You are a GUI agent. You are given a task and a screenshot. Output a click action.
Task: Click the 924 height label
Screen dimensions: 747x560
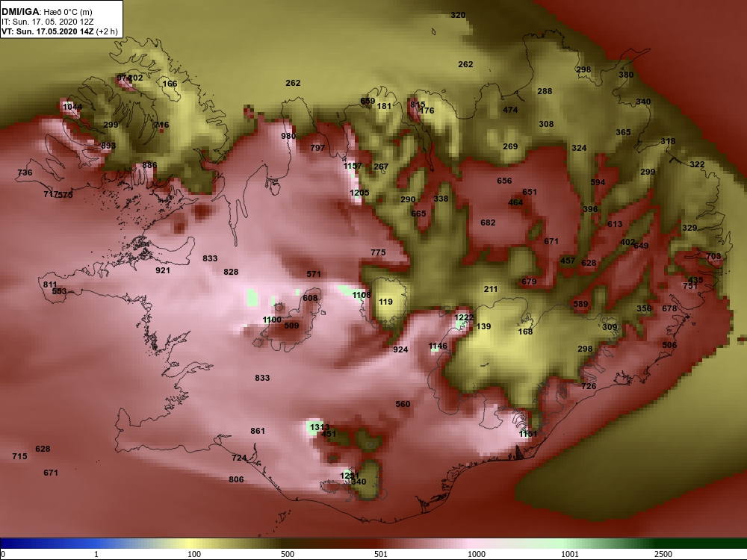pos(400,349)
